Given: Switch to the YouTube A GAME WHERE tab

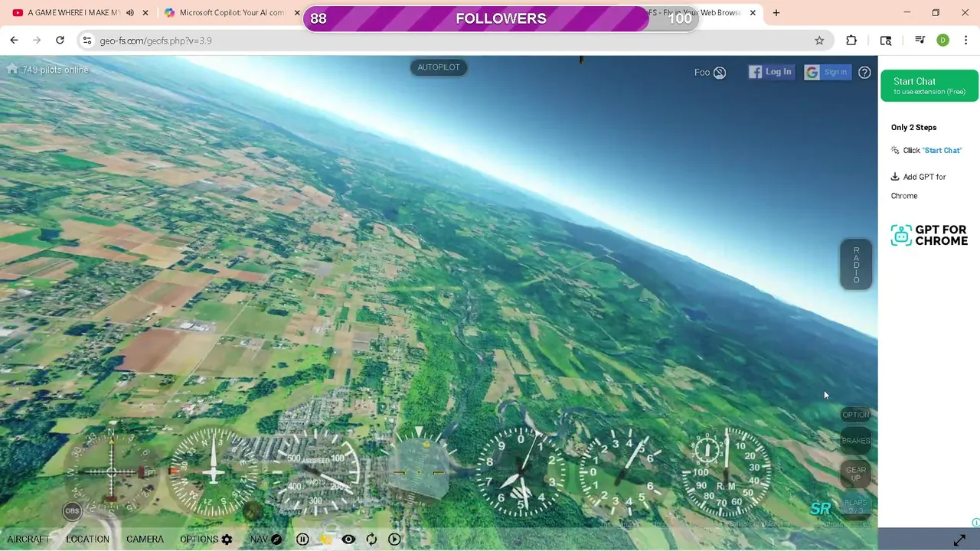Looking at the screenshot, I should pyautogui.click(x=73, y=13).
